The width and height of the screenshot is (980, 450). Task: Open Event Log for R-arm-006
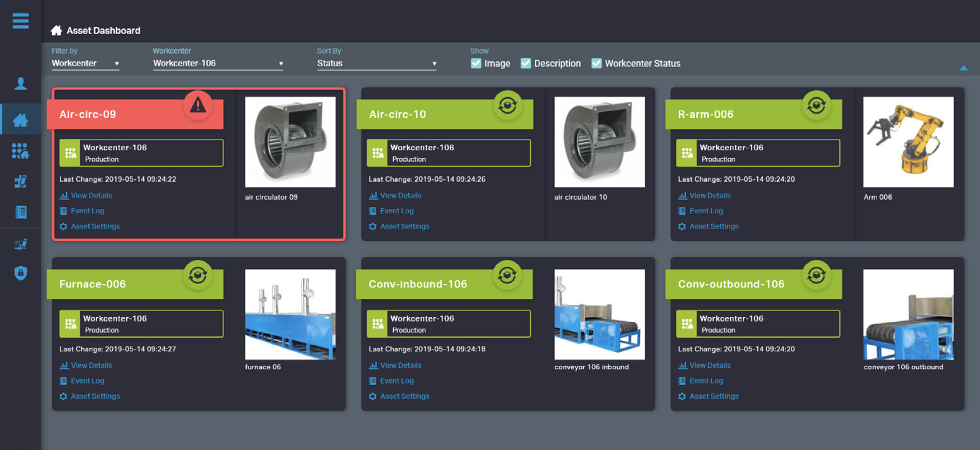tap(700, 211)
